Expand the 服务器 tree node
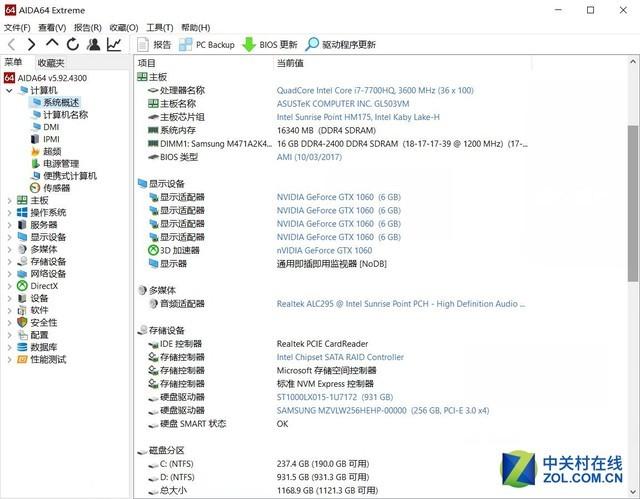 [9, 225]
